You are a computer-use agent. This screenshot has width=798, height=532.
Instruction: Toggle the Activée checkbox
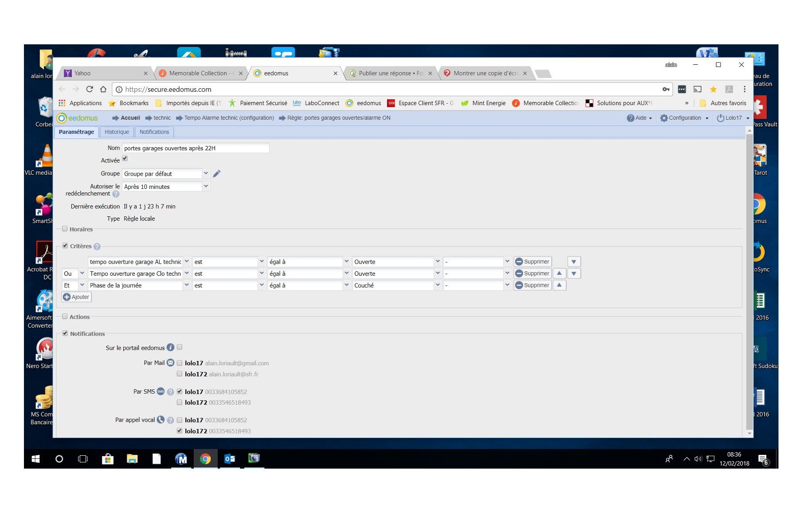[x=125, y=159]
